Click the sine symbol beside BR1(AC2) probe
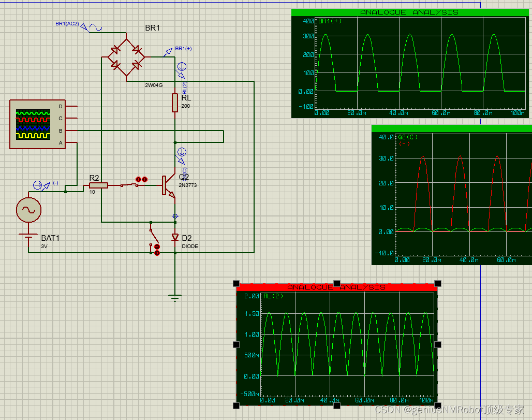The image size is (532, 420). pyautogui.click(x=96, y=27)
